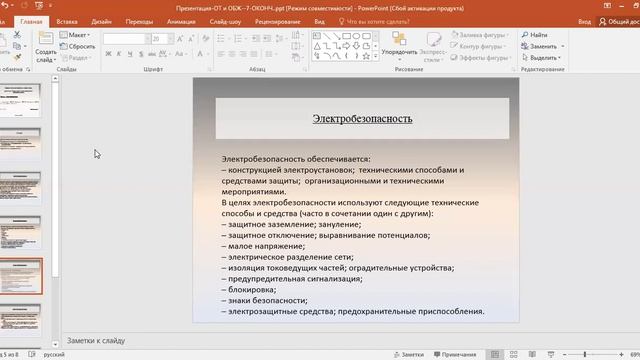Toggle text shadow S formatting
This screenshot has height=360, width=640.
(141, 54)
